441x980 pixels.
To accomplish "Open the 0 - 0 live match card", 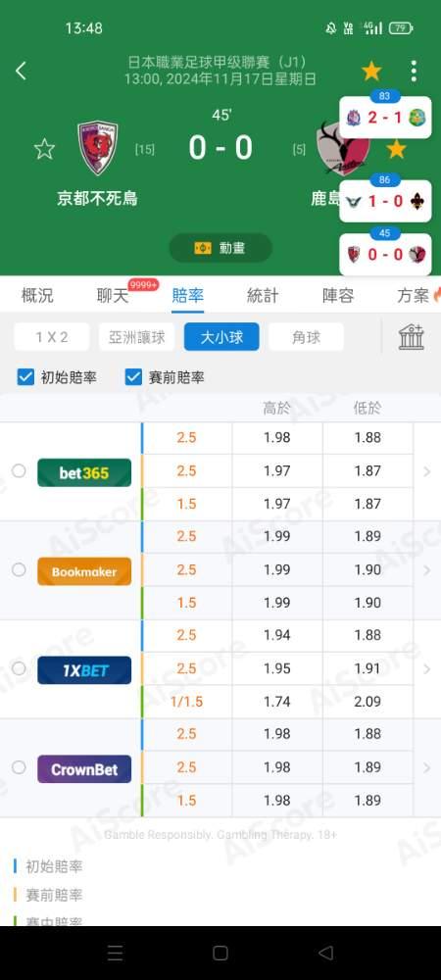I will (x=385, y=255).
